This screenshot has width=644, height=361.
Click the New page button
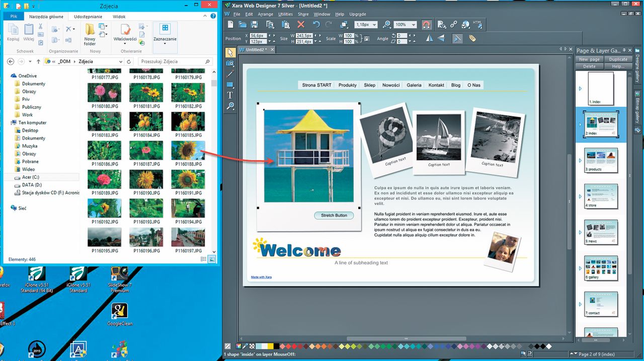(589, 59)
